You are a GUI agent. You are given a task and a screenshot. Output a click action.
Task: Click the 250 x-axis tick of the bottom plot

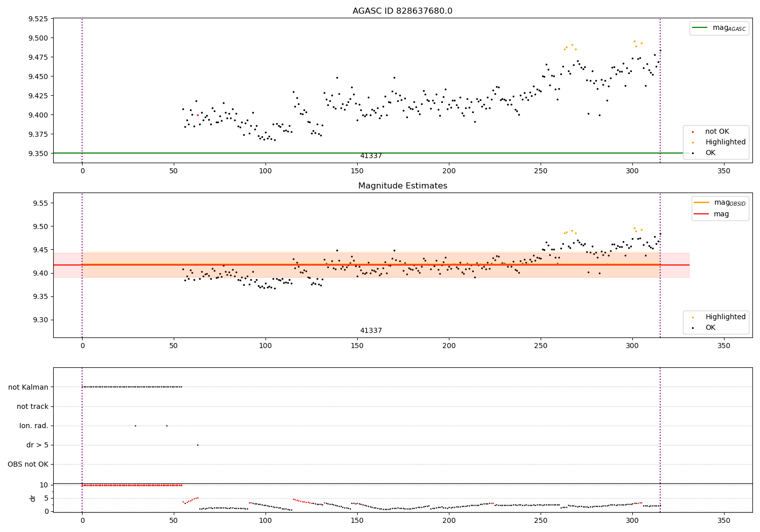[541, 521]
